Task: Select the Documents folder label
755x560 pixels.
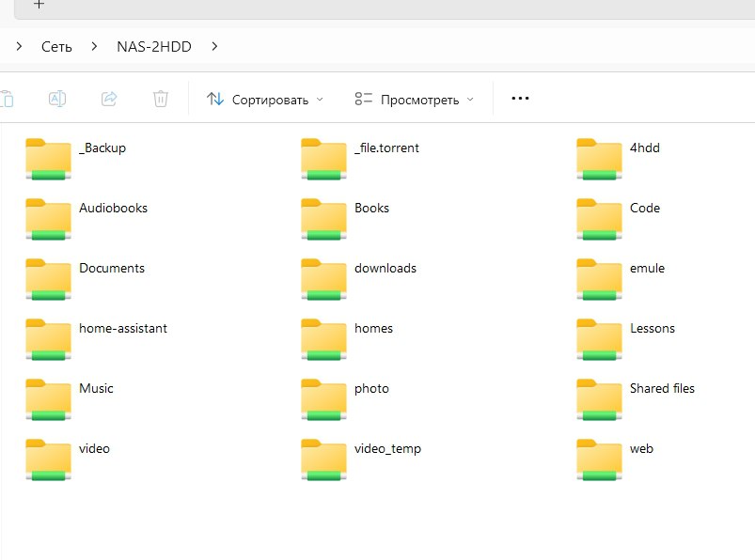Action: coord(112,268)
